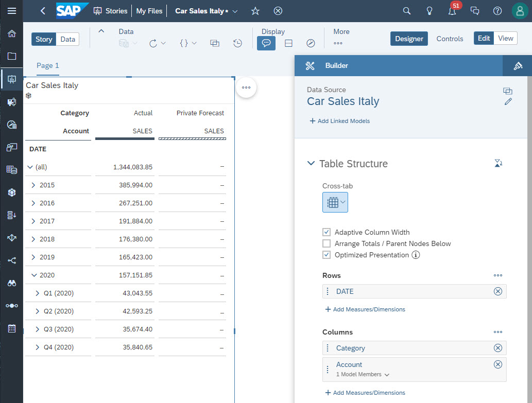Collapse the Table Structure section
The width and height of the screenshot is (532, 403).
click(311, 163)
